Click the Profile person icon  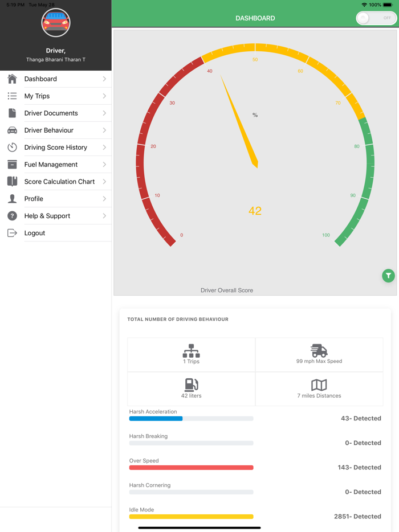[x=12, y=199]
